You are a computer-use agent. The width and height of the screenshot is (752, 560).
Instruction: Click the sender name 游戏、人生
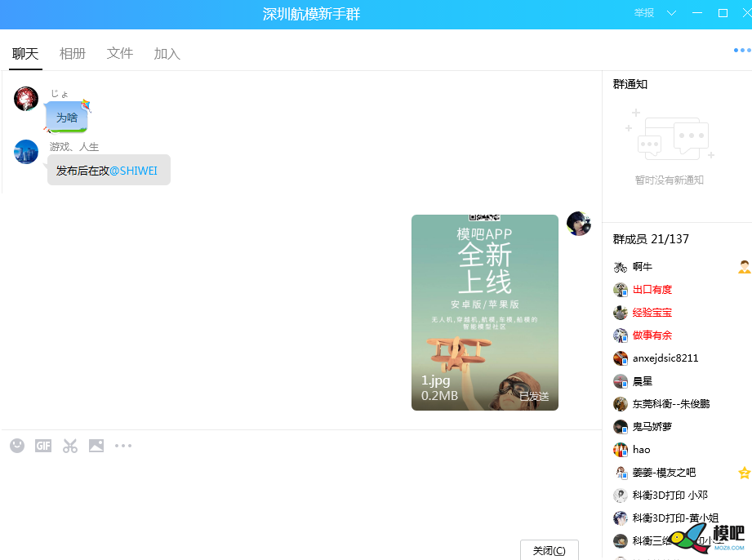click(x=74, y=147)
